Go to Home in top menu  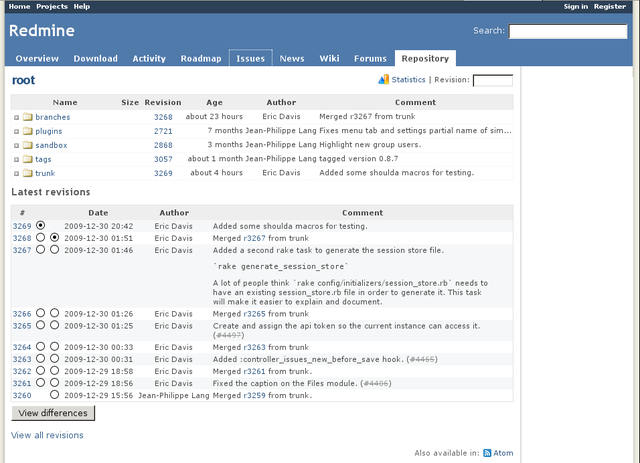[x=19, y=7]
